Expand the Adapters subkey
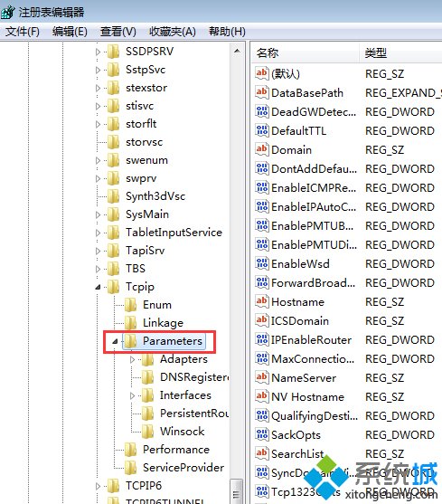The image size is (442, 504). pyautogui.click(x=132, y=359)
